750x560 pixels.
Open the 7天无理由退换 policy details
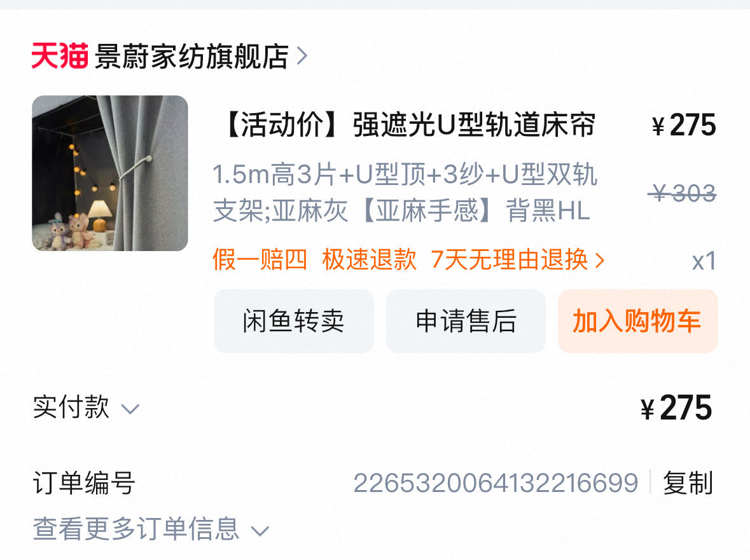click(x=518, y=259)
